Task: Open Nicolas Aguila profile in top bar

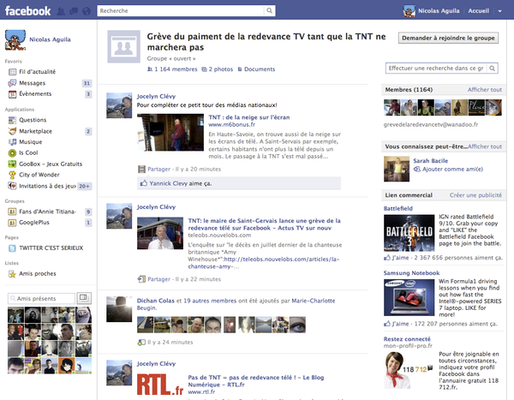Action: pos(438,11)
